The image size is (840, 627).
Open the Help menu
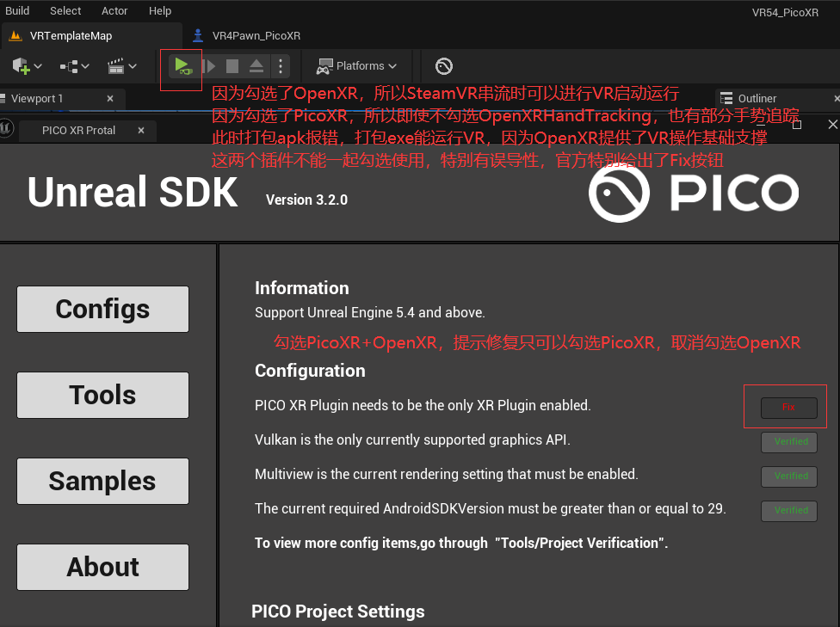tap(159, 10)
